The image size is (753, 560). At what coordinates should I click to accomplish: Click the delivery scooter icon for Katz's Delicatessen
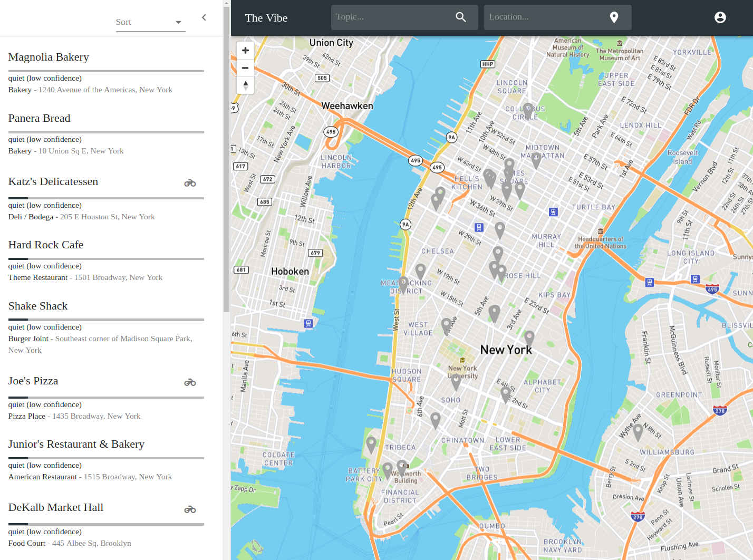(x=190, y=183)
